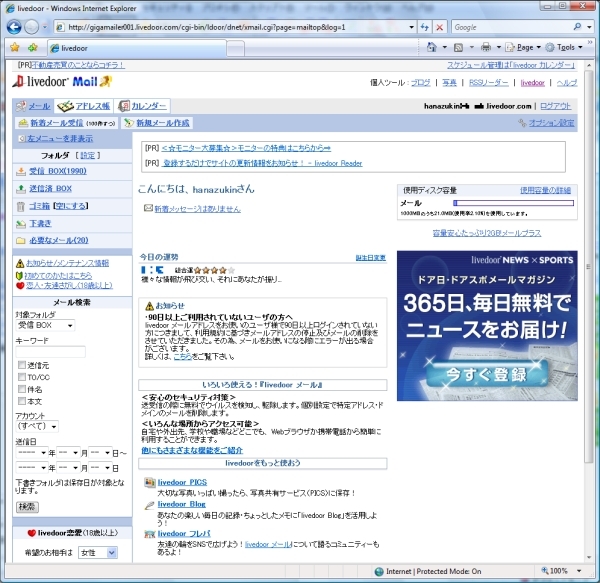
Task: Open the 使用容量の詳細 link
Action: pyautogui.click(x=545, y=190)
